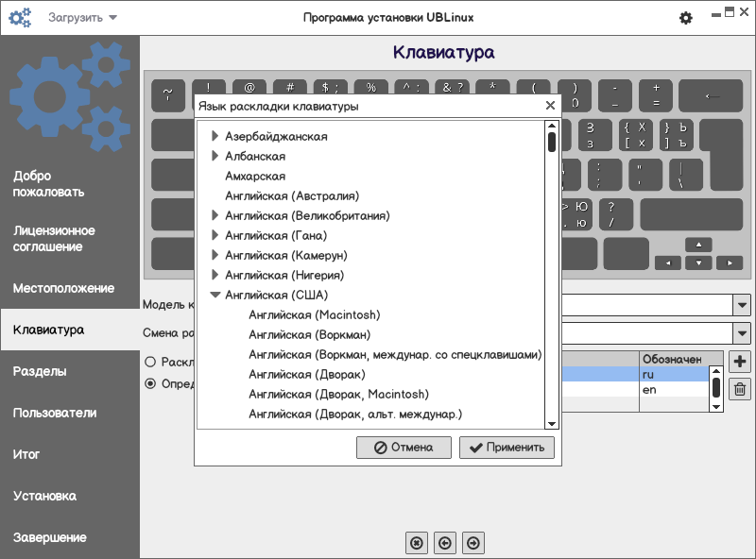This screenshot has height=559, width=756.
Task: Expand Английская (Нигерия) group
Action: click(x=215, y=275)
